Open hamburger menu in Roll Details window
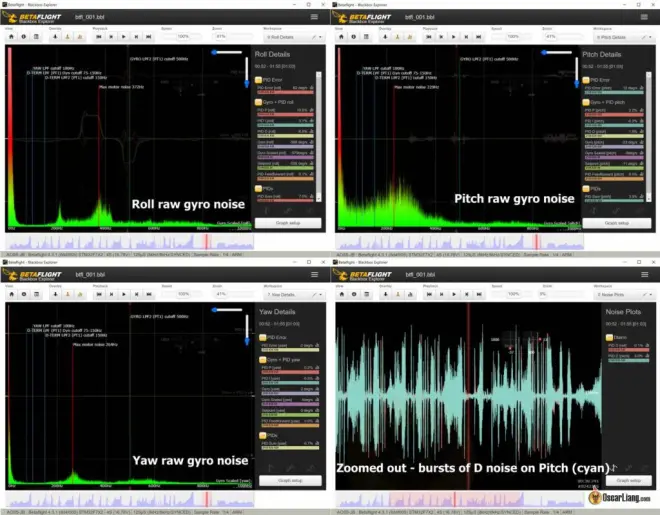The image size is (660, 515). click(x=314, y=17)
